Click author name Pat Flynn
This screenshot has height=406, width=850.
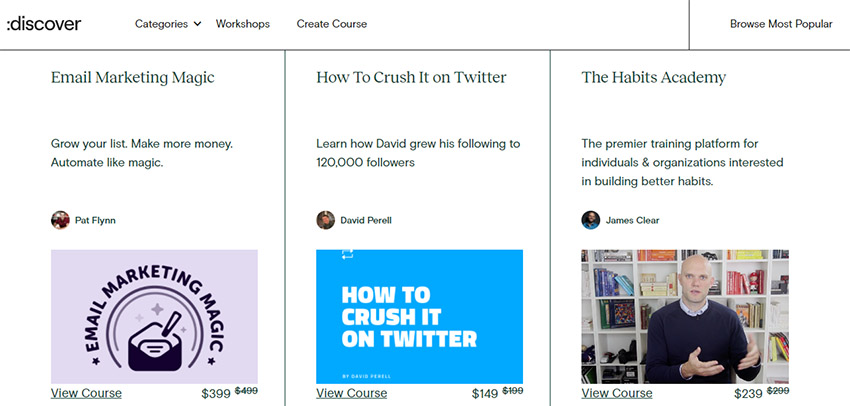coord(95,221)
